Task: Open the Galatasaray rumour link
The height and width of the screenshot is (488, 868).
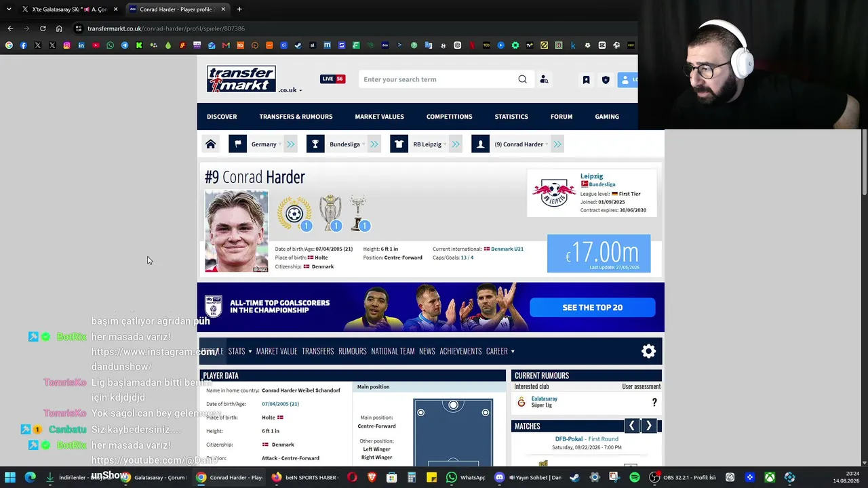Action: (545, 399)
